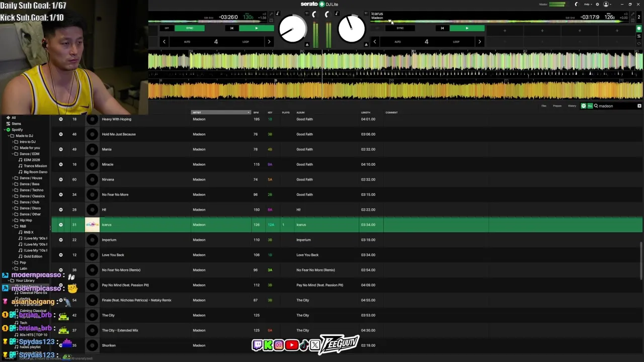644x362 pixels.
Task: Jump to start on right deck
Action: [442, 28]
